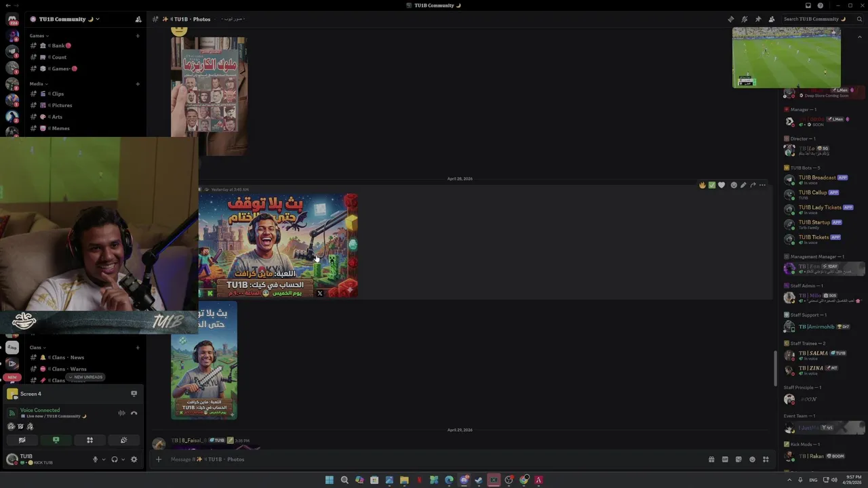
Task: Open the soundboard
Action: 123,440
